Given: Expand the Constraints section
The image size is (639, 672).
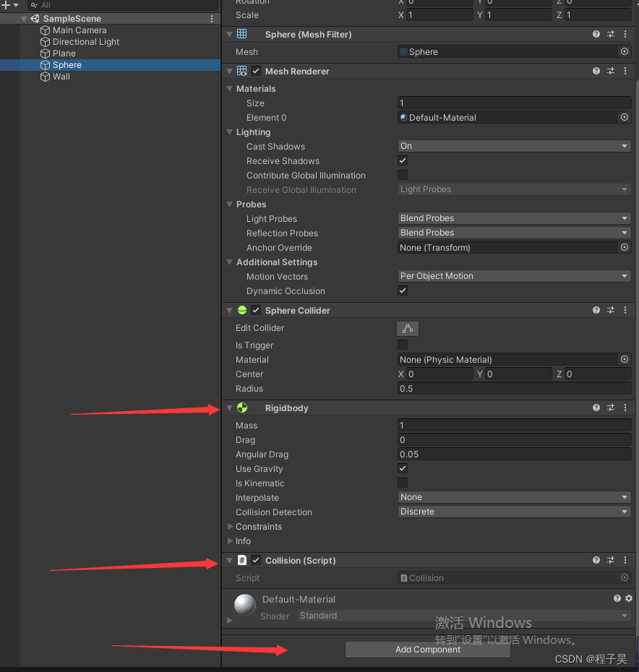Looking at the screenshot, I should [231, 526].
